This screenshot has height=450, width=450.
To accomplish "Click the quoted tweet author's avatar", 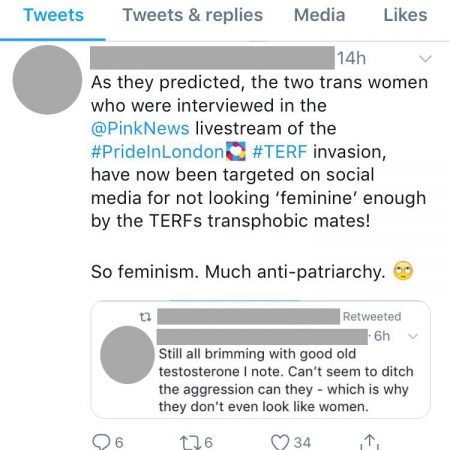I will (x=127, y=355).
